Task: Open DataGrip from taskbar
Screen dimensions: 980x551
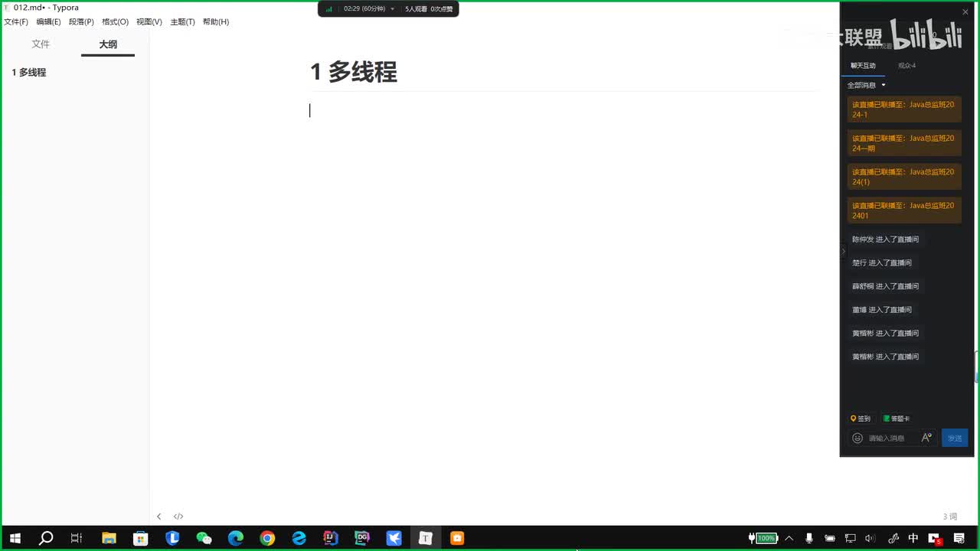Action: coord(362,538)
